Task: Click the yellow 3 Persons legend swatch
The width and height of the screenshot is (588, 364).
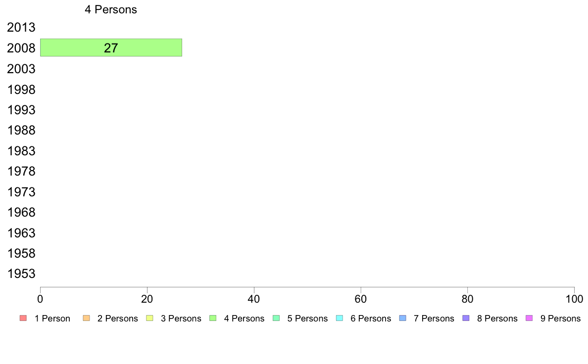Action: 149,318
